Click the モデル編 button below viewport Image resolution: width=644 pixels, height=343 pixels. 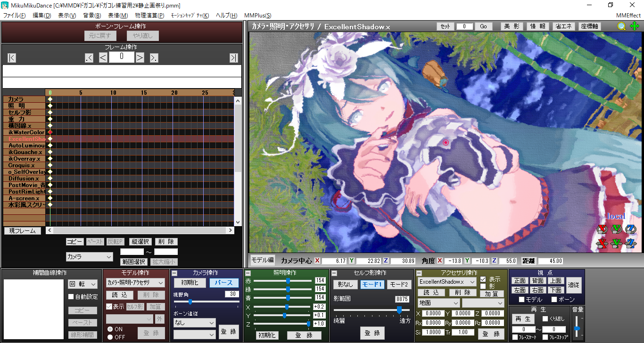coord(262,260)
